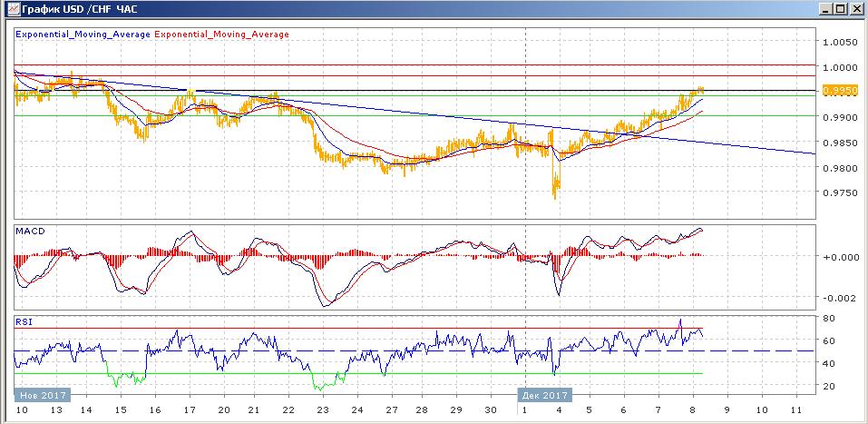The image size is (868, 424).
Task: Click date 23 on the time axis
Action: coord(324,410)
